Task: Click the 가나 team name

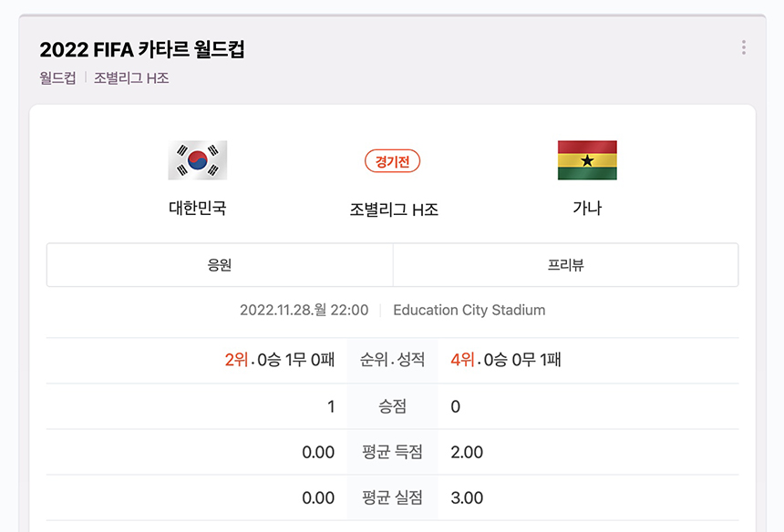Action: pyautogui.click(x=586, y=207)
